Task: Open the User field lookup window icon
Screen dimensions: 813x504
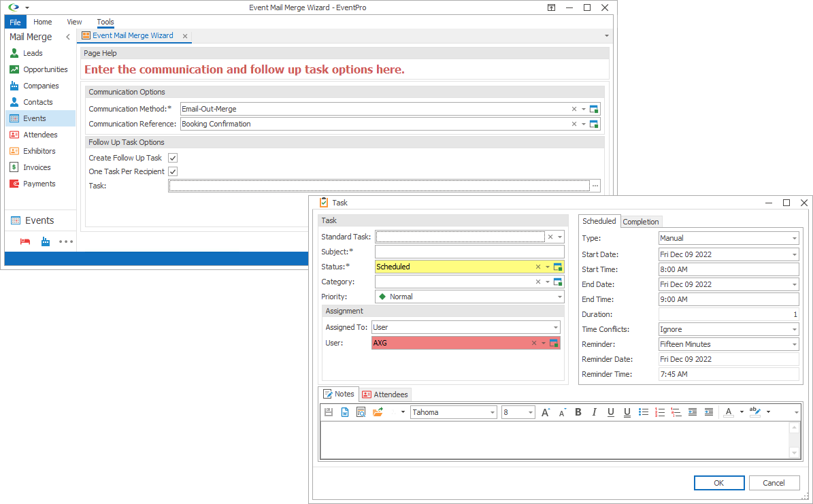Action: [x=554, y=343]
